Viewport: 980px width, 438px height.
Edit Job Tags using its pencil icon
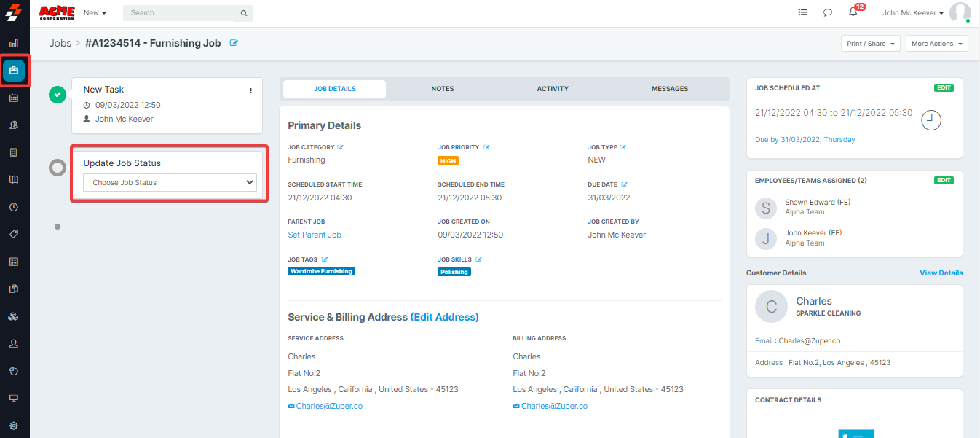pyautogui.click(x=325, y=259)
